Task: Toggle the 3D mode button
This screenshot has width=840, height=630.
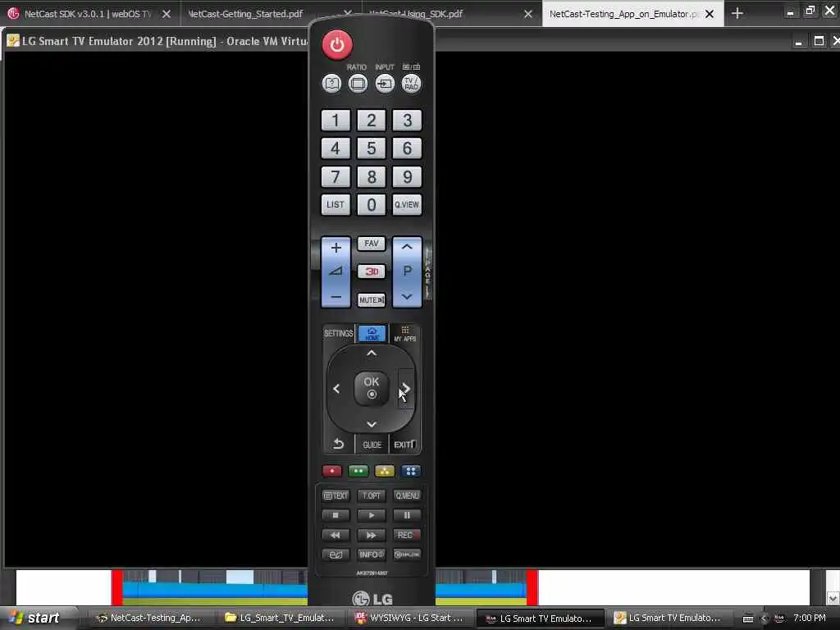Action: pos(372,272)
